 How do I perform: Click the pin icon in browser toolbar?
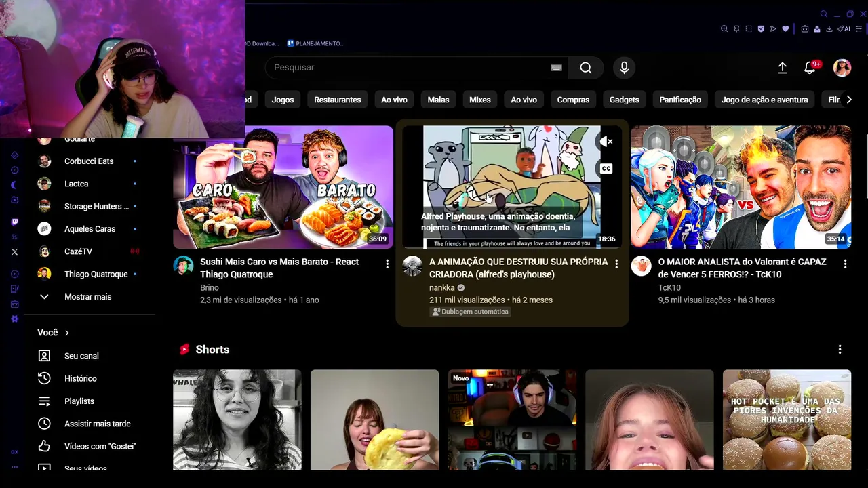(736, 29)
